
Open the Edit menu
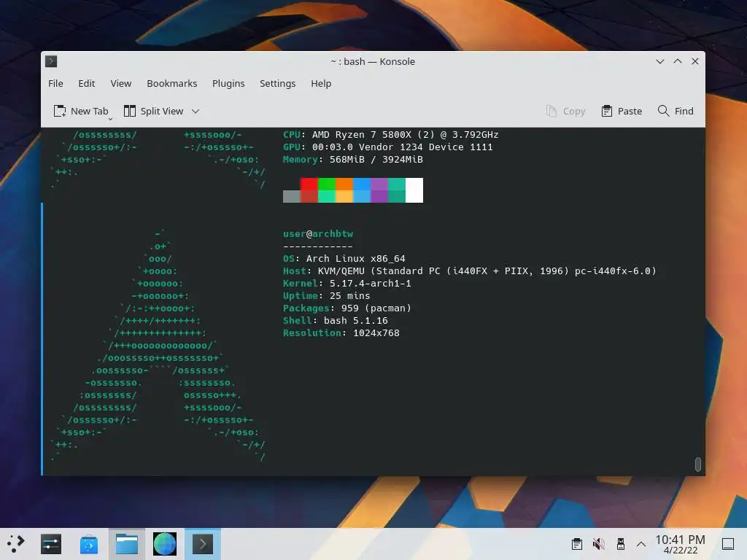point(86,83)
